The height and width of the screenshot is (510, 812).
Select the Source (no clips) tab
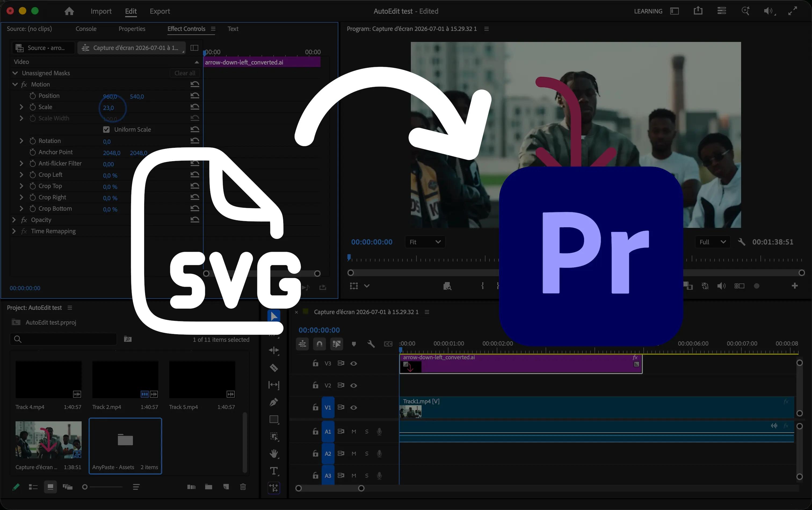29,29
